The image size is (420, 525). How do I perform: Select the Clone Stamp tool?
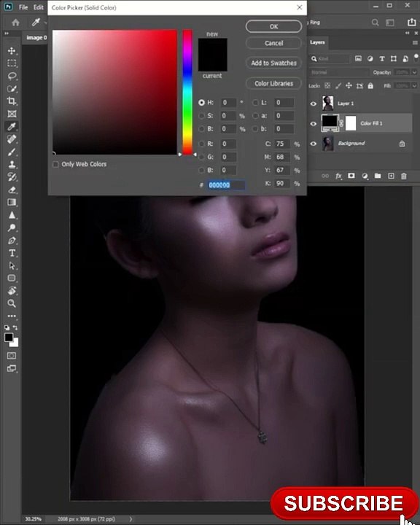coord(12,164)
